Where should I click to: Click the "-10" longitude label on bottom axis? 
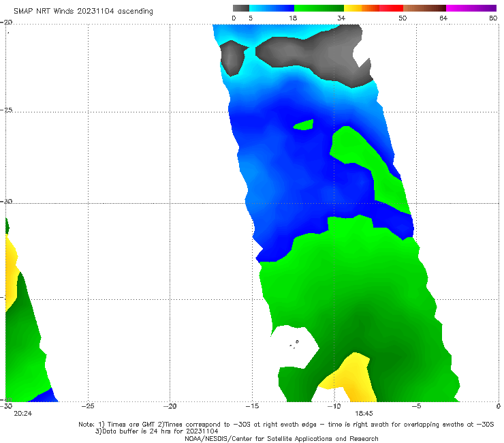click(334, 406)
